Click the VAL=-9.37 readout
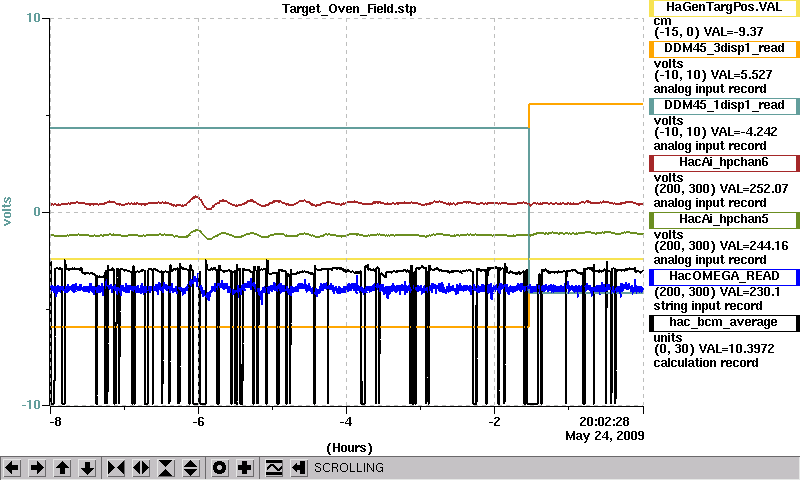 (734, 32)
